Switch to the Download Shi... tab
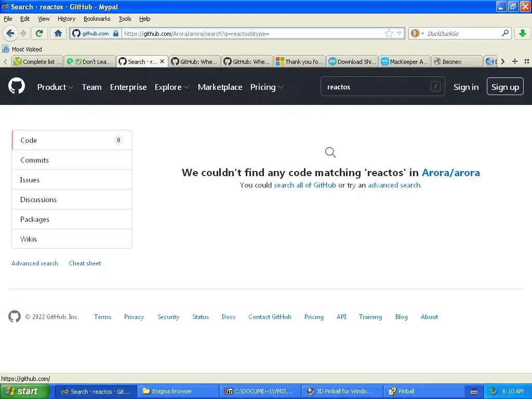 pos(352,62)
